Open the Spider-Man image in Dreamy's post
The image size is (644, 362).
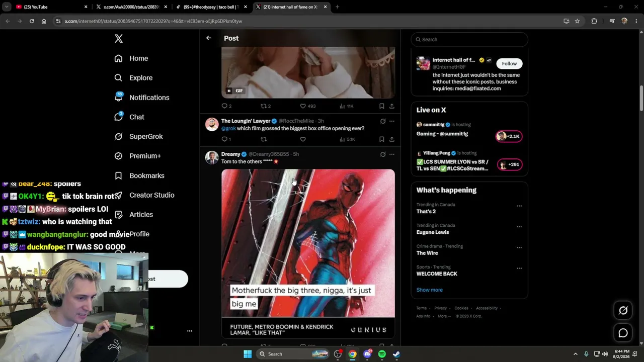[308, 253]
